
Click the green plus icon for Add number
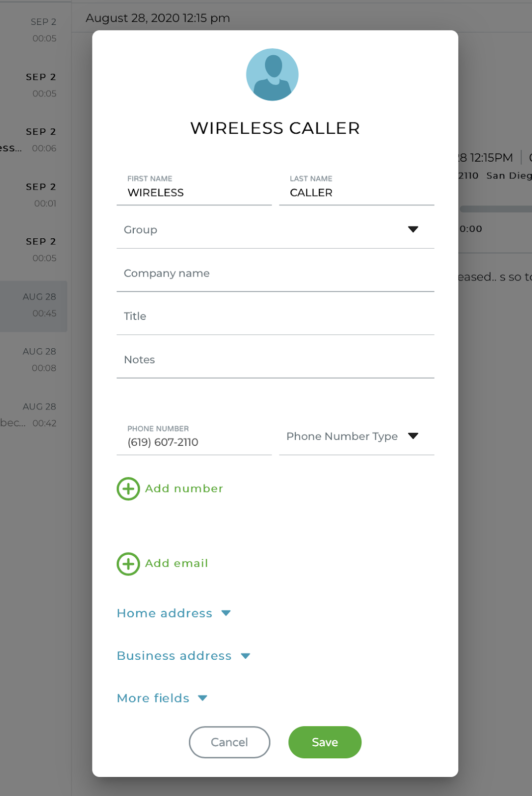(128, 489)
